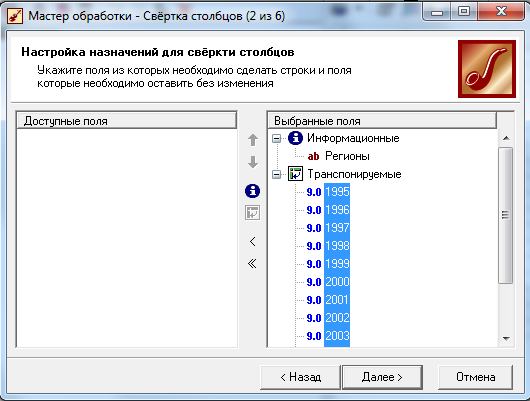Image resolution: width=530 pixels, height=401 pixels.
Task: Click the application icon in the title bar
Action: pos(15,16)
